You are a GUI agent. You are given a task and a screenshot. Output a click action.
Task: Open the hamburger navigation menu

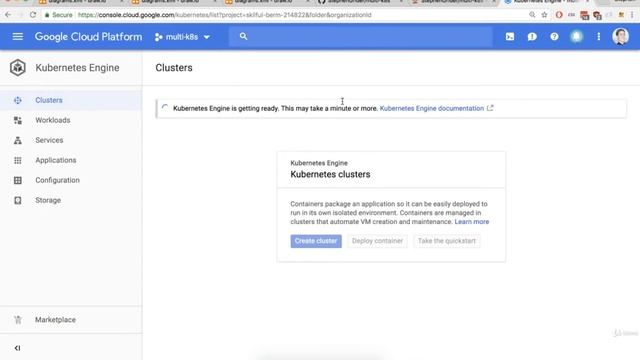pyautogui.click(x=18, y=37)
